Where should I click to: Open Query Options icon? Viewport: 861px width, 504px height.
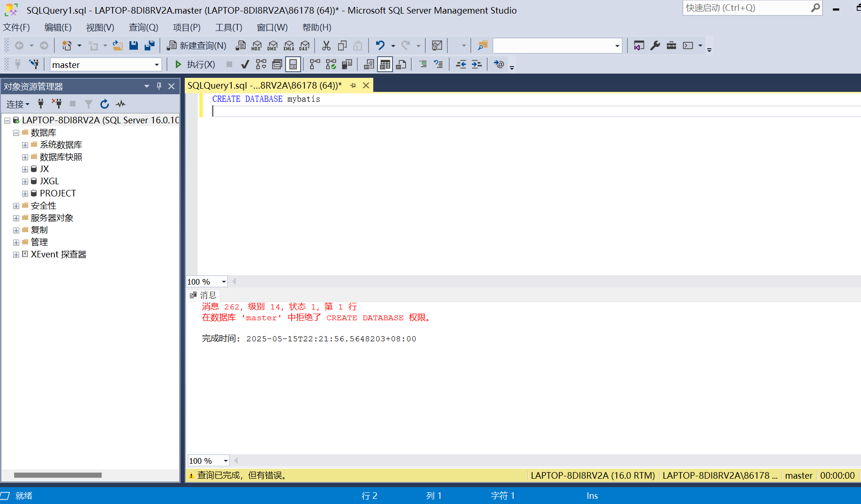277,64
